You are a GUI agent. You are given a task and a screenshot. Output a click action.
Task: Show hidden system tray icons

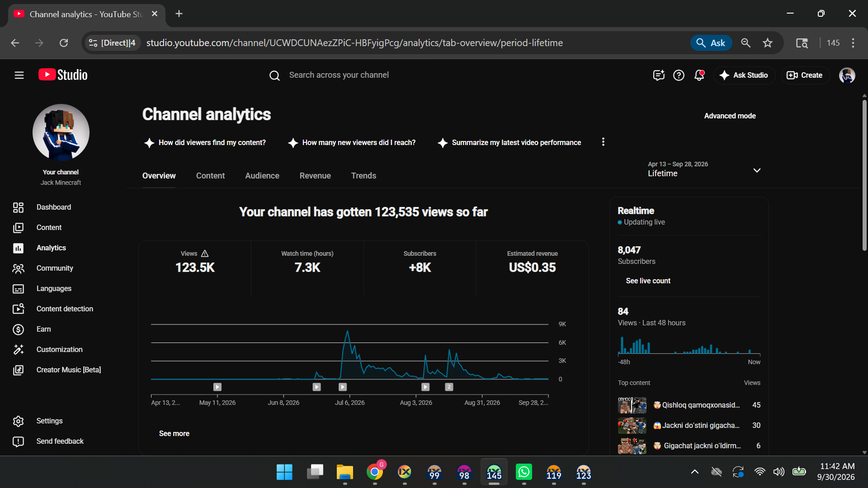pyautogui.click(x=695, y=472)
